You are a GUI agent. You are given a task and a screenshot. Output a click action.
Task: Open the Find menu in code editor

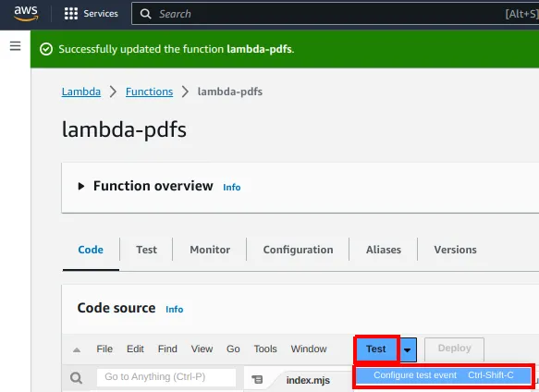(x=167, y=349)
